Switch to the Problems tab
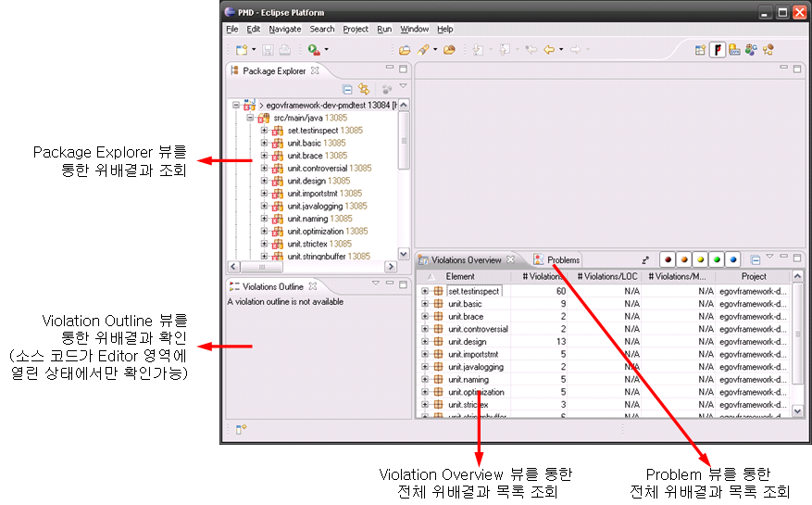This screenshot has height=505, width=812. [556, 260]
